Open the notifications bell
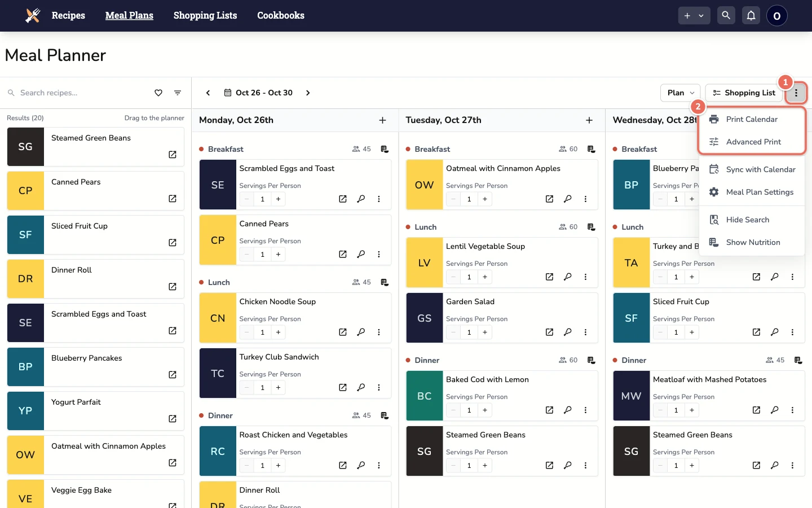Image resolution: width=812 pixels, height=508 pixels. (x=751, y=16)
